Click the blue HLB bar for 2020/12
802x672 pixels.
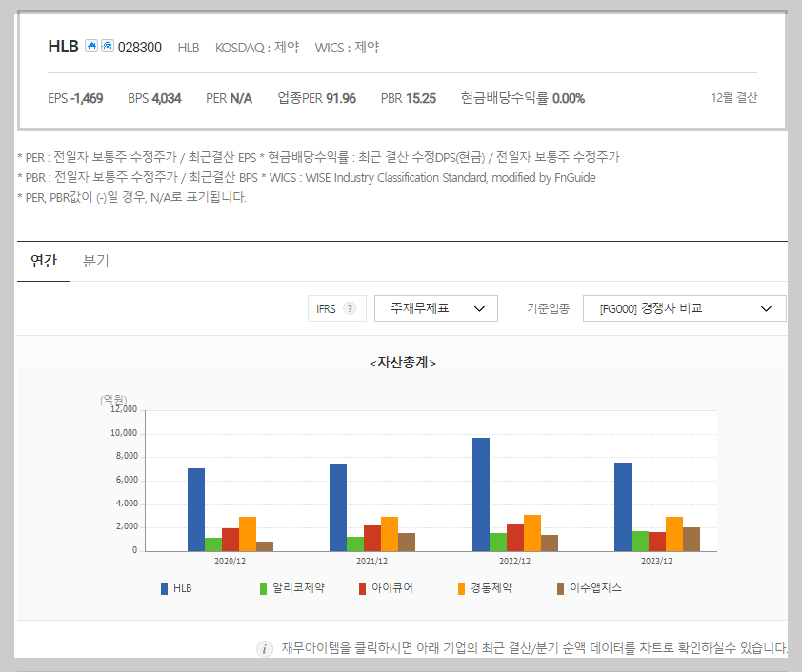[196, 510]
